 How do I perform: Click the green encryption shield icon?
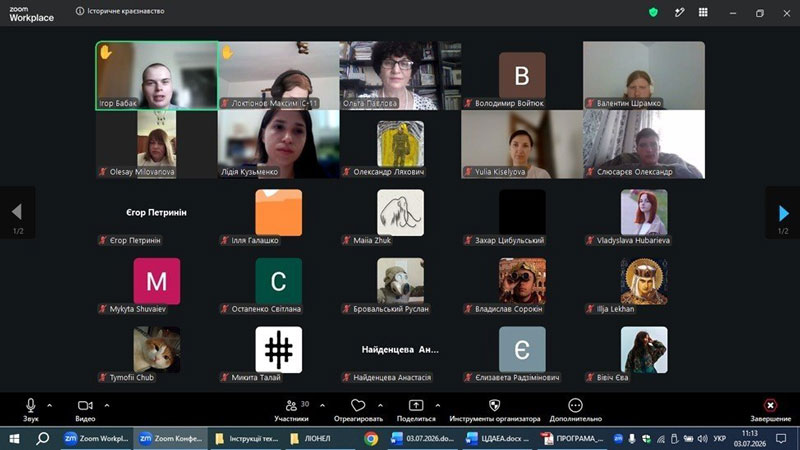click(653, 12)
